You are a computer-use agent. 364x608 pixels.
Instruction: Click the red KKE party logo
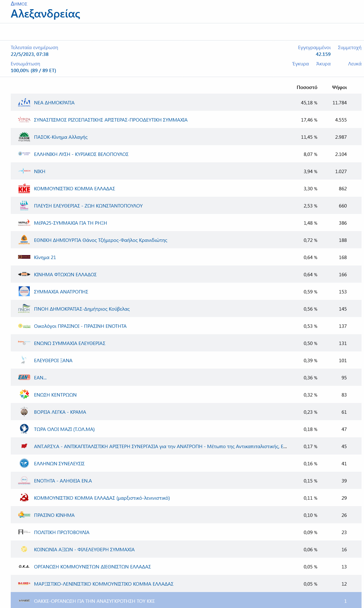click(x=24, y=188)
